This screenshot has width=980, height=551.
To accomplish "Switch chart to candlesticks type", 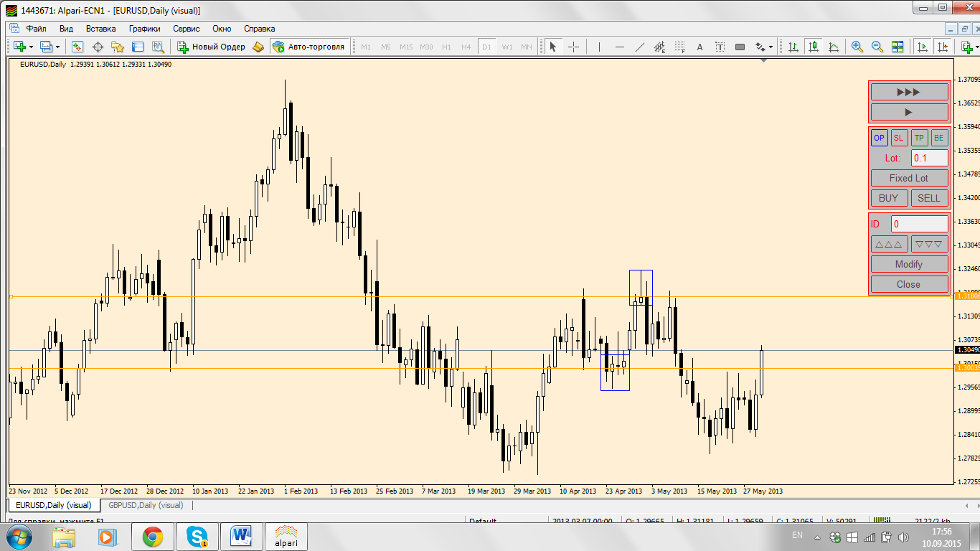I will [814, 47].
